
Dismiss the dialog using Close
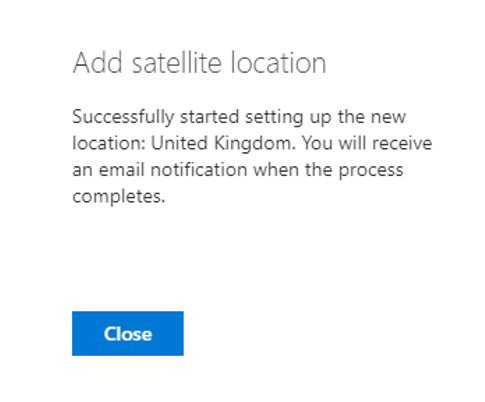pos(128,333)
